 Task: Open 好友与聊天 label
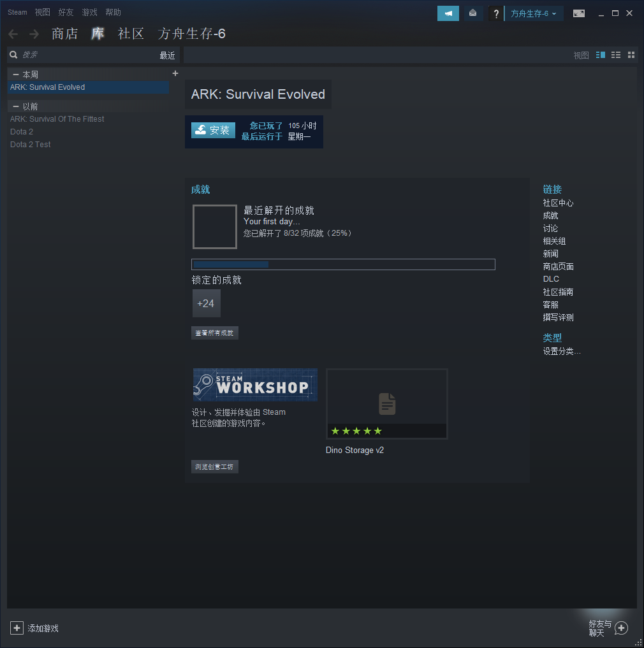(600, 628)
